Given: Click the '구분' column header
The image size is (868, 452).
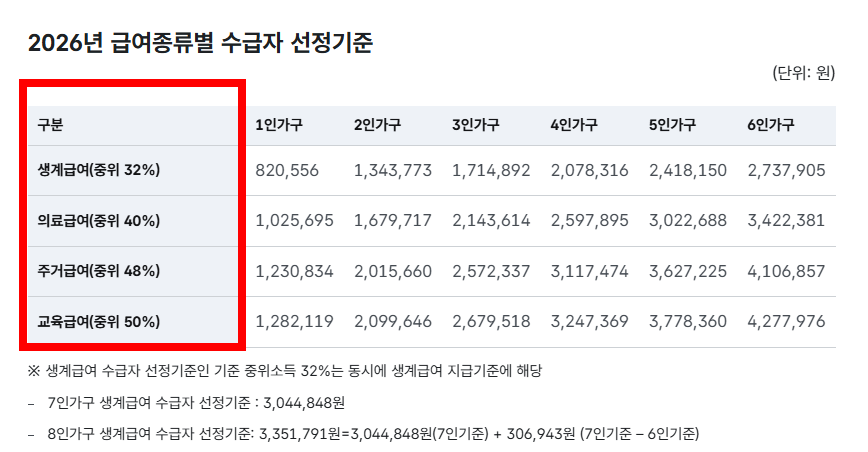Looking at the screenshot, I should pos(50,124).
